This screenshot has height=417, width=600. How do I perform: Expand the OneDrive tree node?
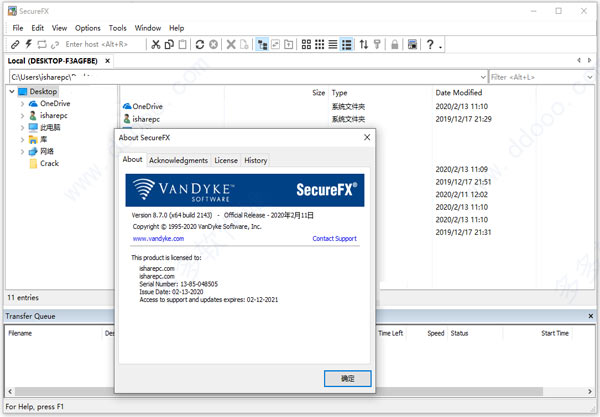(x=22, y=104)
